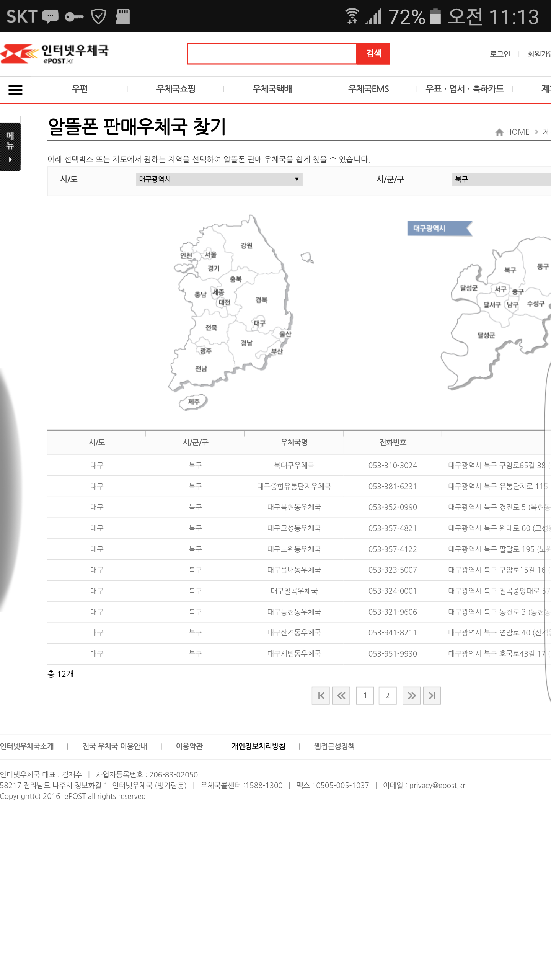Go to results page 2
Screen dimensions: 551x980
point(387,696)
